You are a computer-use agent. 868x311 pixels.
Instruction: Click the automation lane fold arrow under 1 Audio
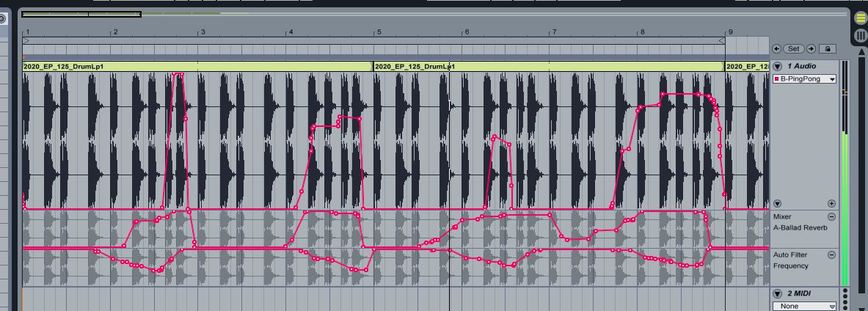tap(777, 204)
